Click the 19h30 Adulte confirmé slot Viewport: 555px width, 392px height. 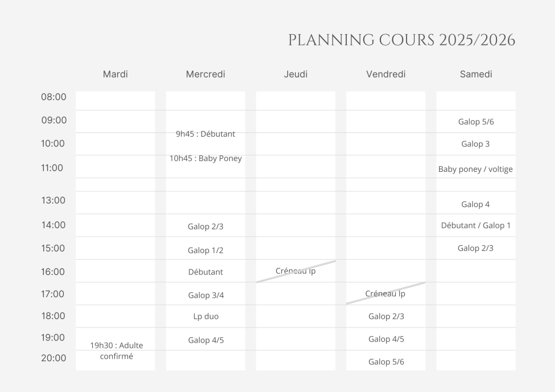click(x=117, y=351)
